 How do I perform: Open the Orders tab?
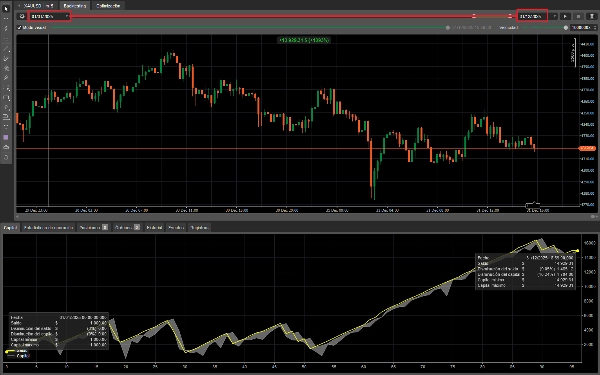tap(127, 227)
